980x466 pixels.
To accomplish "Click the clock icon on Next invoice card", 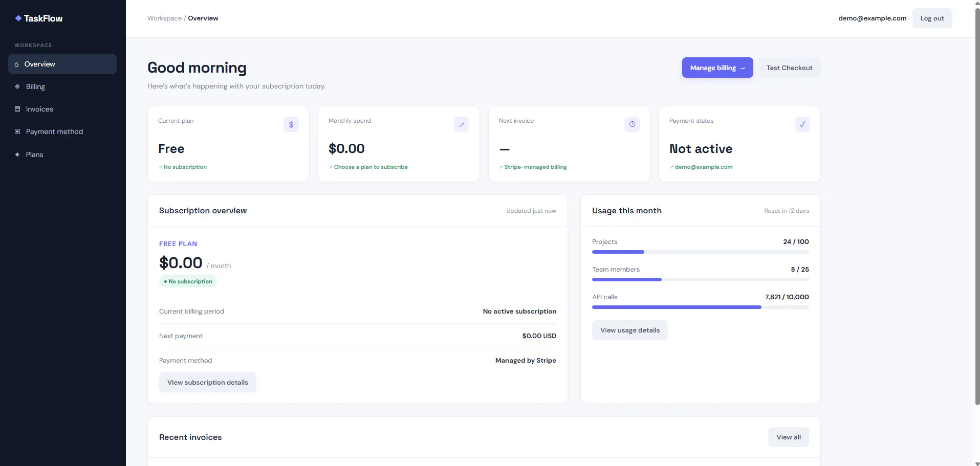I will pyautogui.click(x=632, y=124).
